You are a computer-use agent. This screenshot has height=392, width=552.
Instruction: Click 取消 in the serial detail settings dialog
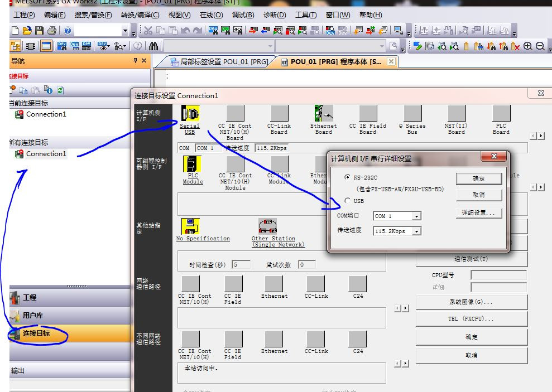click(x=479, y=195)
